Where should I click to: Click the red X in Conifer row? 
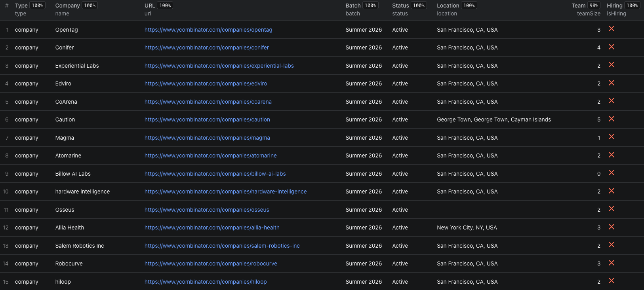tap(612, 47)
